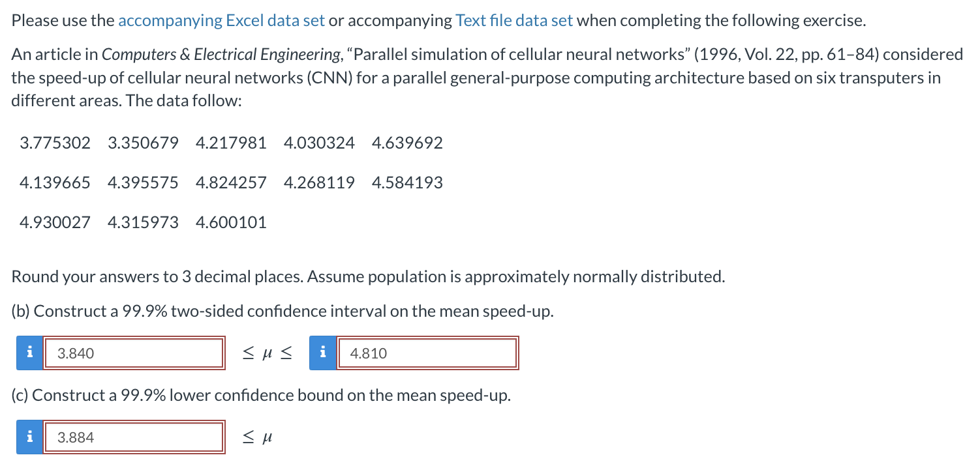980x468 pixels.
Task: Click inside the part (b) upper bound field
Action: click(x=427, y=353)
